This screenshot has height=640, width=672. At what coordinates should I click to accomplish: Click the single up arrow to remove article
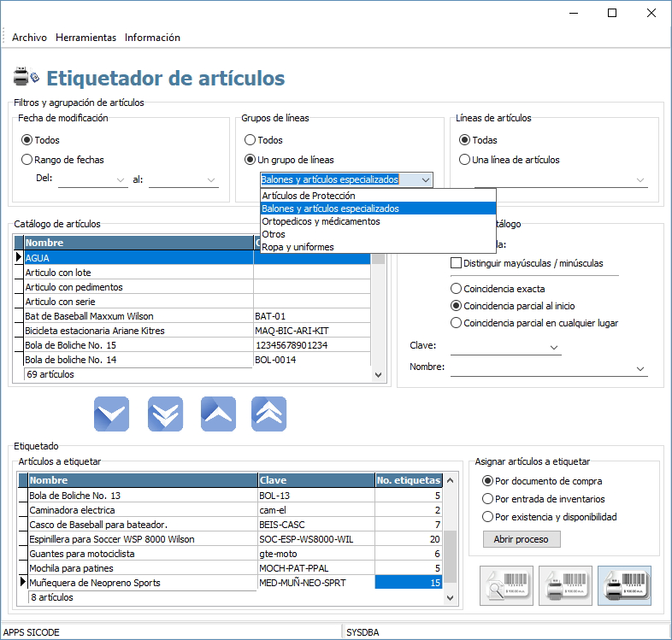pos(218,414)
